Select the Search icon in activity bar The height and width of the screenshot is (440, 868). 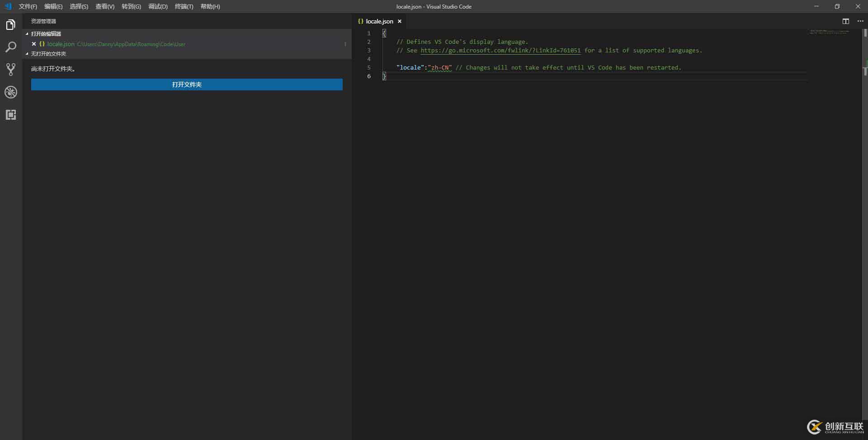(10, 47)
